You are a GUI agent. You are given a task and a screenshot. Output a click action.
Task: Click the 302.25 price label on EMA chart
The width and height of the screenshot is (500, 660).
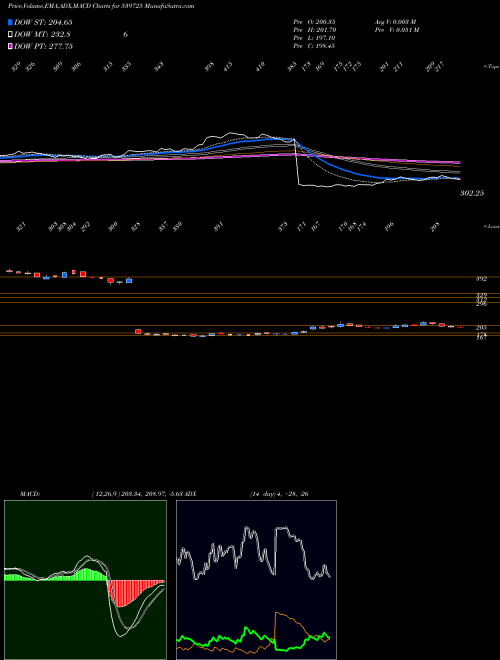coord(472,193)
